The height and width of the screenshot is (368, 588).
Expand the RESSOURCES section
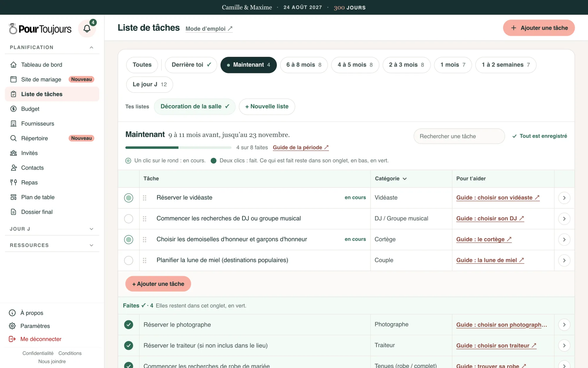point(91,245)
